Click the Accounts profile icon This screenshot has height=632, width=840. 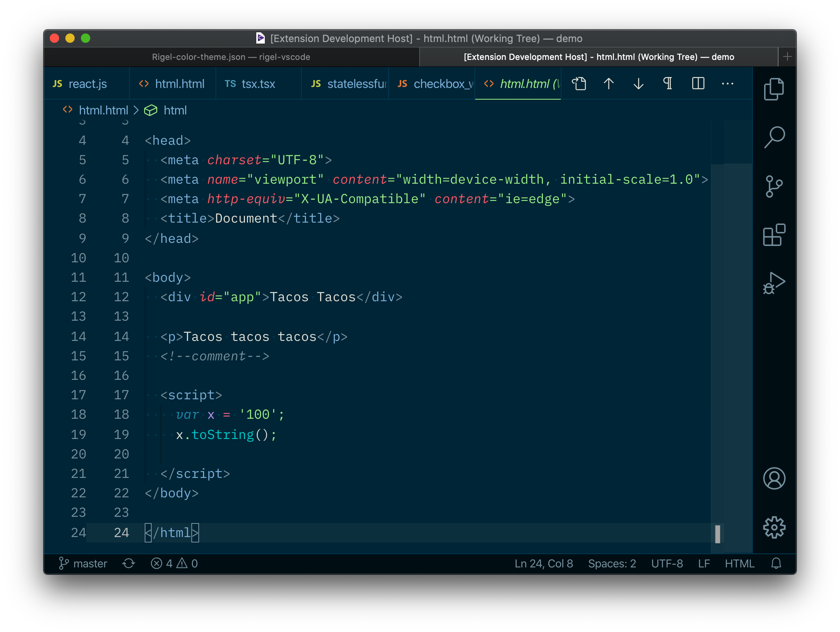pyautogui.click(x=774, y=478)
